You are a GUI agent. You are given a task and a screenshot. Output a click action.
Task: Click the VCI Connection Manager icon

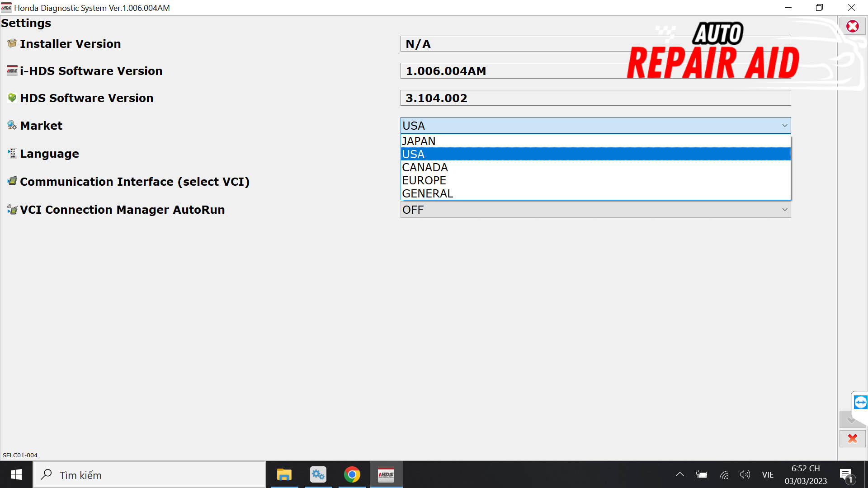(12, 209)
